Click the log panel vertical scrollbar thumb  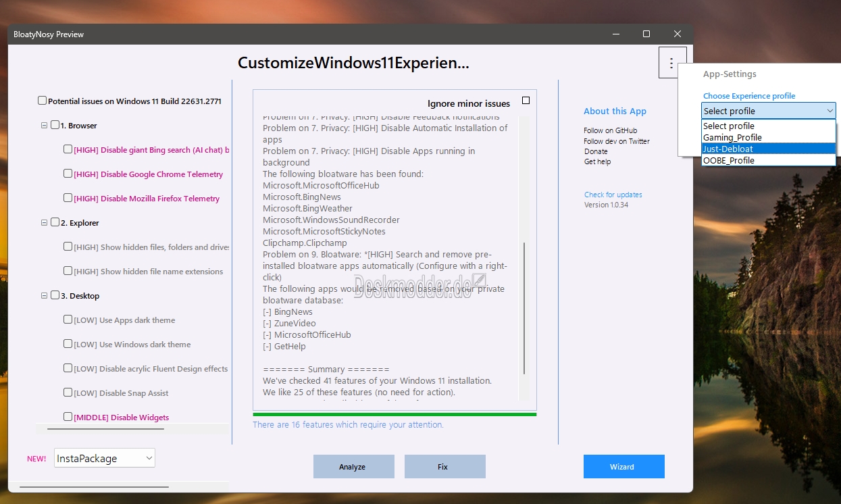(524, 309)
